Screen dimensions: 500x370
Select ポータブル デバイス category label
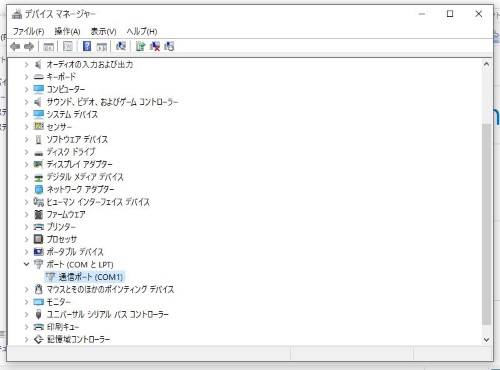click(x=75, y=252)
